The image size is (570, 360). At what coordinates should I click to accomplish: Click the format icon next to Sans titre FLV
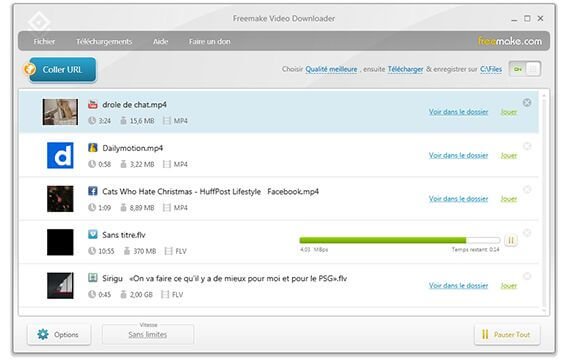[x=168, y=251]
